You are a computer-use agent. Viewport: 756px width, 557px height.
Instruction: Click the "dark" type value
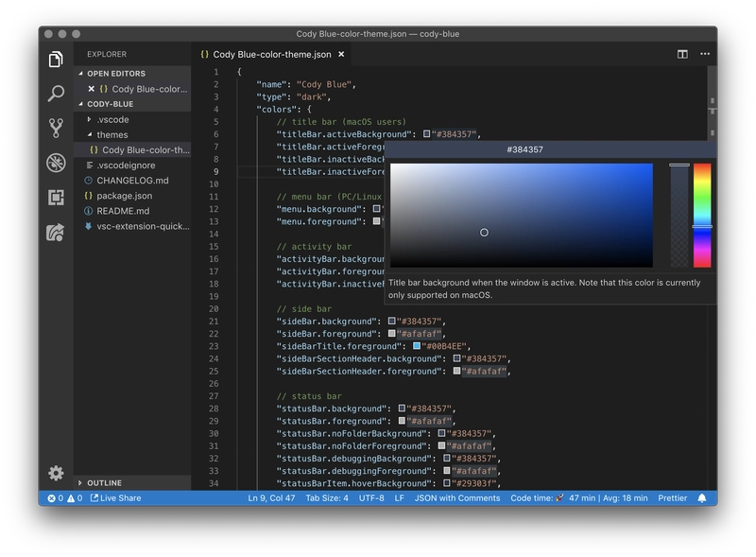311,96
